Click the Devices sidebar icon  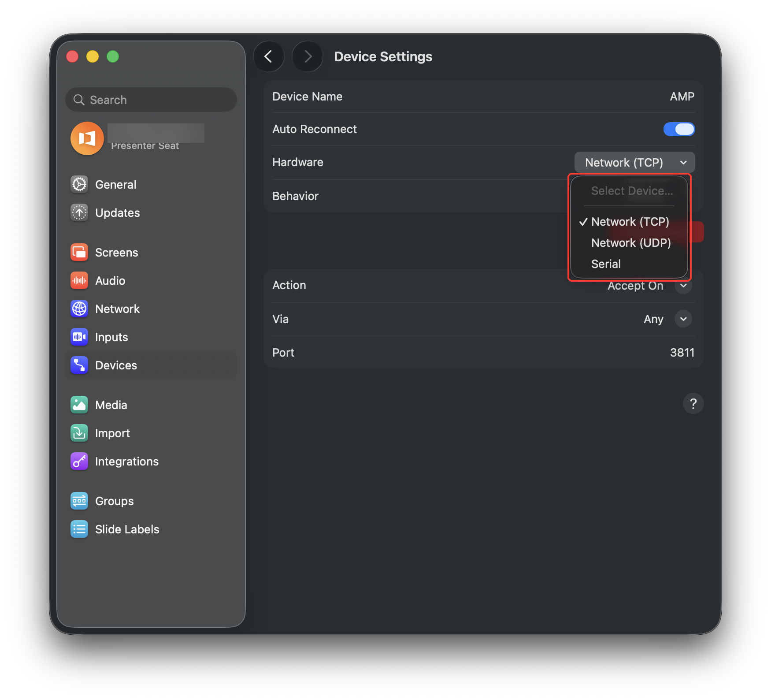click(79, 365)
